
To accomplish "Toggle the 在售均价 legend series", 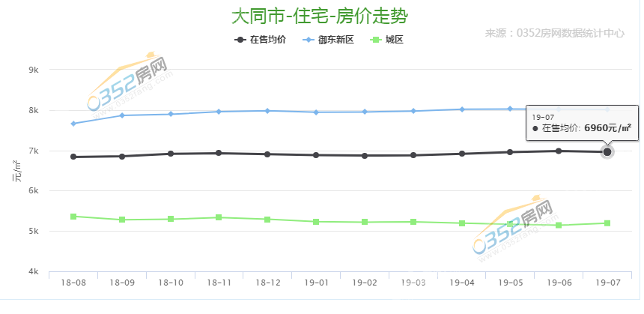I will pyautogui.click(x=261, y=40).
